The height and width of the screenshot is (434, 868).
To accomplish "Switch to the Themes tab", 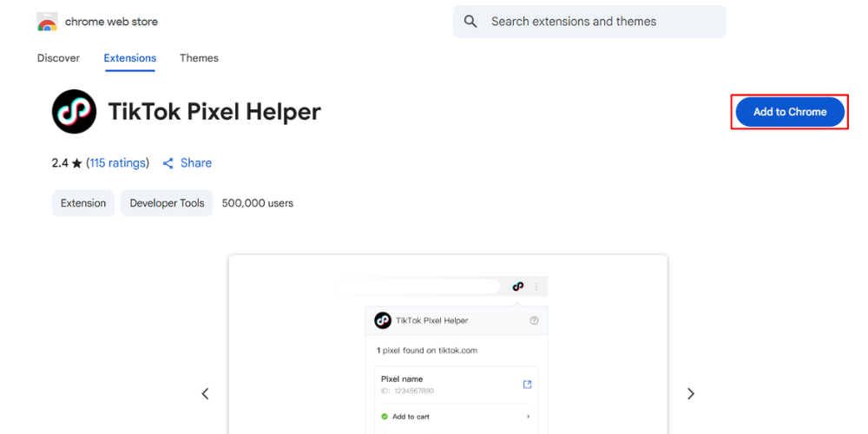I will tap(200, 58).
